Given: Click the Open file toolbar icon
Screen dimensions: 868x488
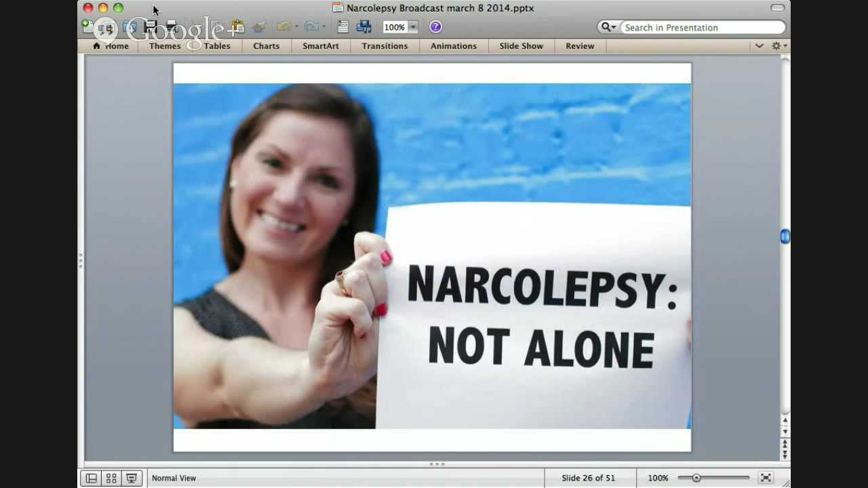Looking at the screenshot, I should tap(129, 27).
